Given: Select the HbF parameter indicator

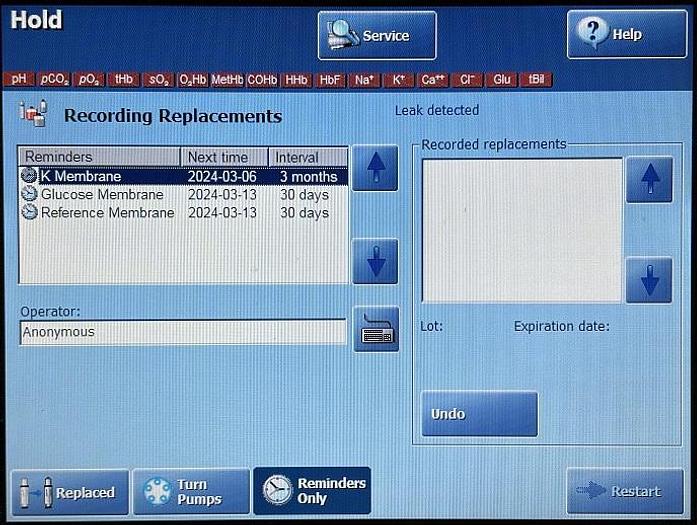Looking at the screenshot, I should [330, 80].
